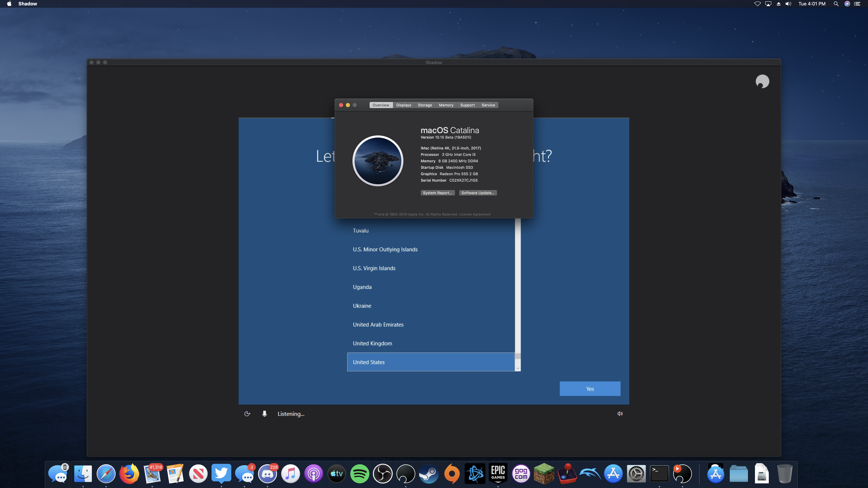Select the Overview tab
This screenshot has height=488, width=868.
[x=381, y=105]
